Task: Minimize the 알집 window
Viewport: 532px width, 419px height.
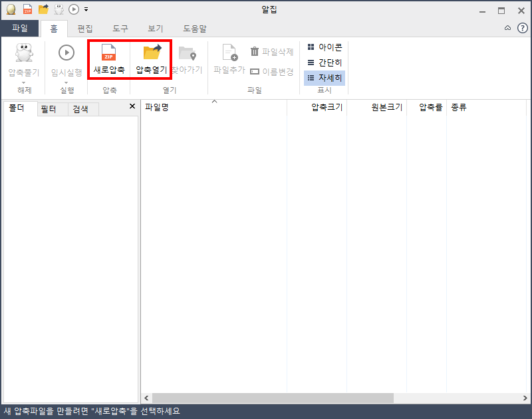Action: 482,11
